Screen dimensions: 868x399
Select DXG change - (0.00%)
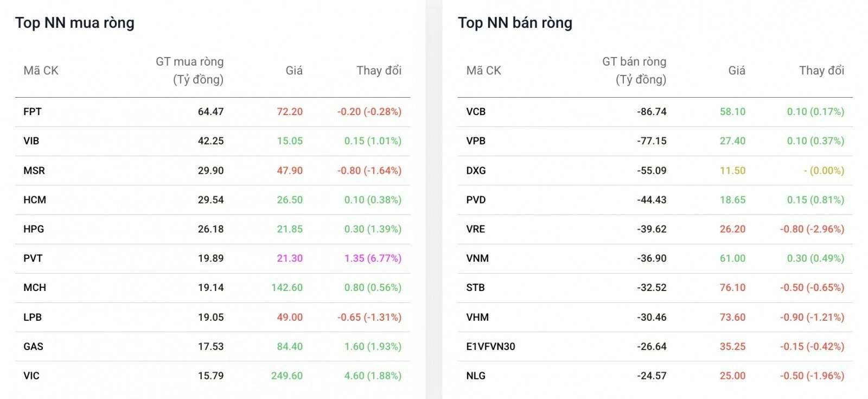coord(824,170)
